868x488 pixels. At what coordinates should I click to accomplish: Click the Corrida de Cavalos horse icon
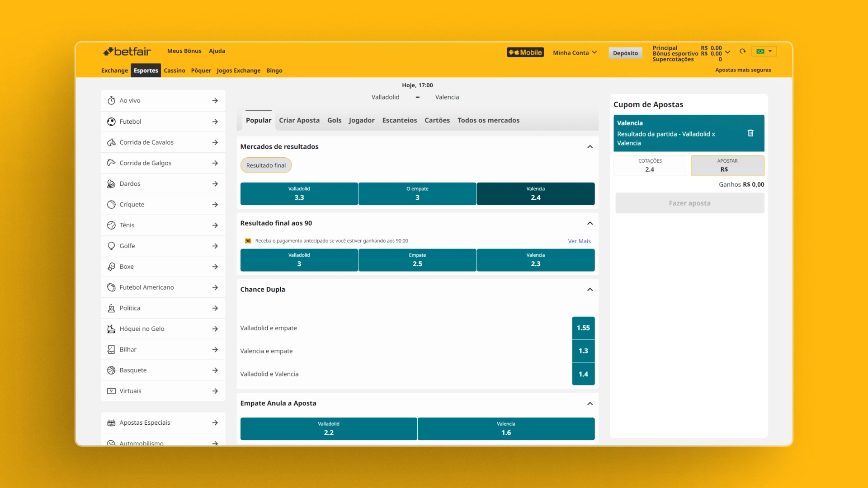(111, 142)
